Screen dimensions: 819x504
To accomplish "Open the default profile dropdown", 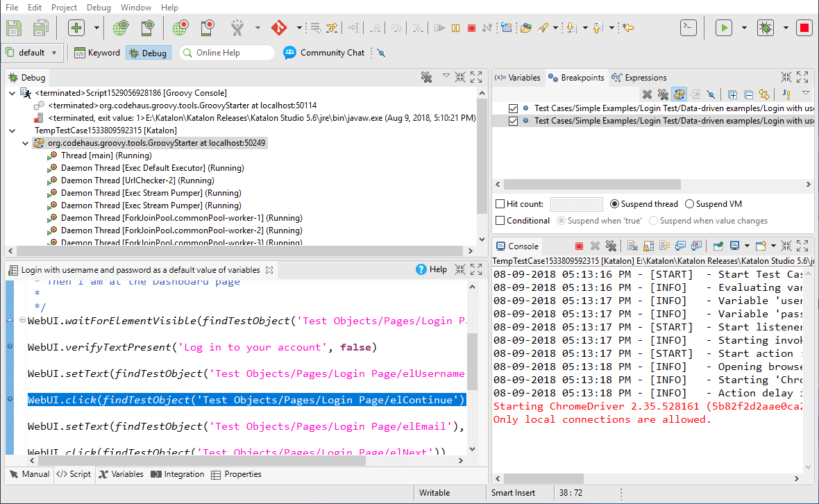I will point(33,53).
